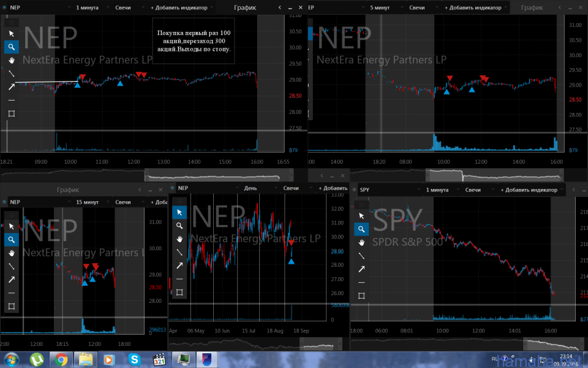Activate magnifier zoom tool in NEP 1-minute chart
This screenshot has height=368, width=588.
pyautogui.click(x=12, y=47)
